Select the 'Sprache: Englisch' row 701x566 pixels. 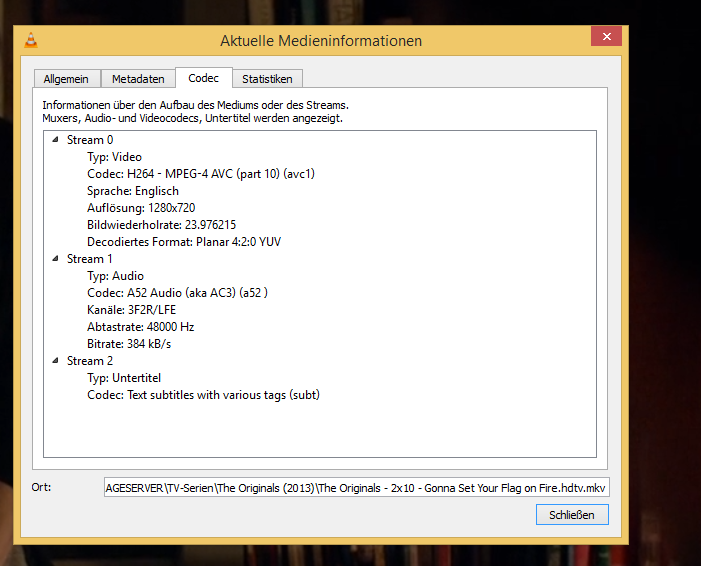point(133,191)
